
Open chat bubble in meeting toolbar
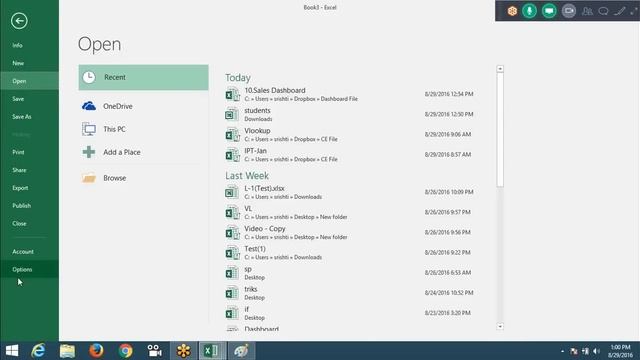tap(603, 11)
